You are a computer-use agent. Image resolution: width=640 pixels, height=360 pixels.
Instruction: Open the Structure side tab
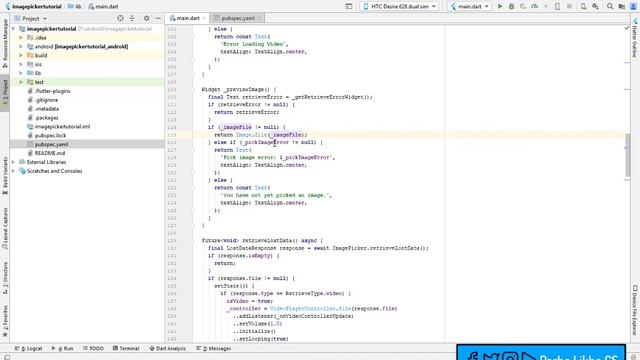coord(5,278)
